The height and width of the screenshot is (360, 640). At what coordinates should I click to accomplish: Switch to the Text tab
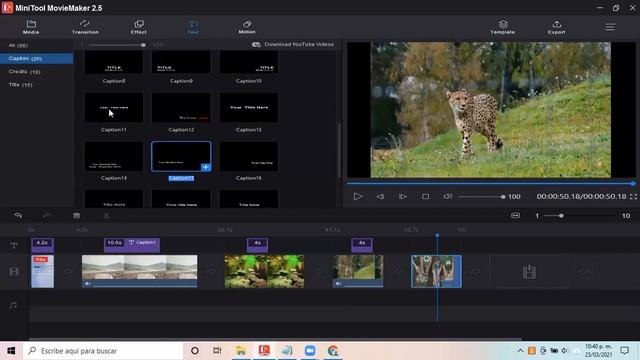click(x=193, y=27)
